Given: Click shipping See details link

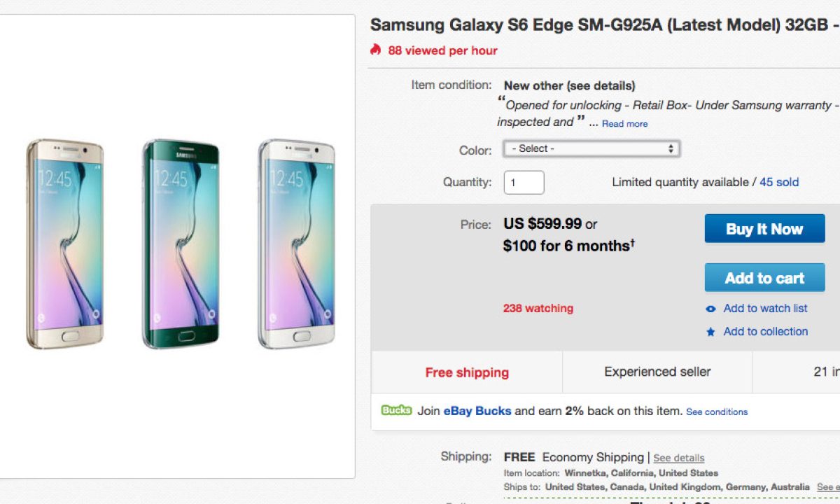Looking at the screenshot, I should pyautogui.click(x=679, y=458).
